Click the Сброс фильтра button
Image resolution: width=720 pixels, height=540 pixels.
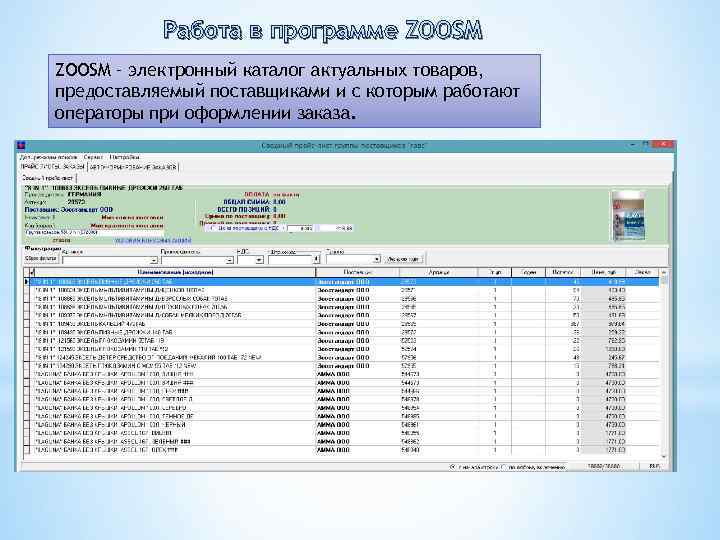[x=40, y=259]
